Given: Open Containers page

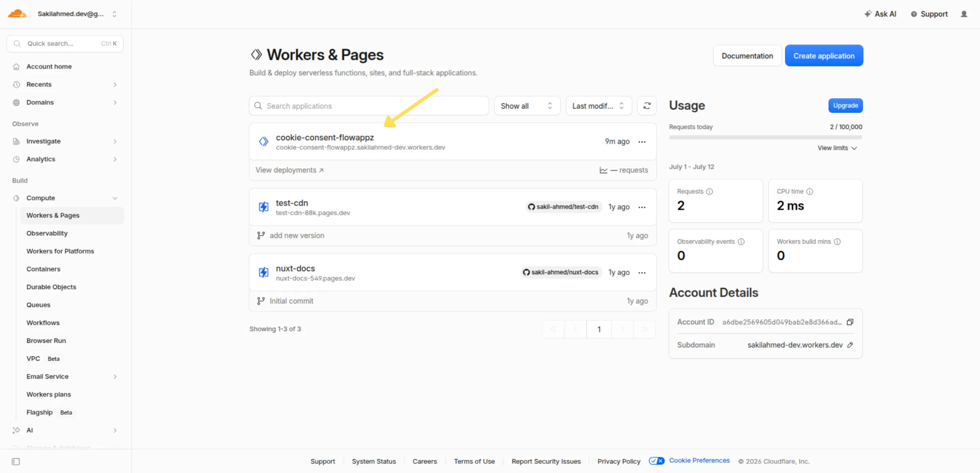Looking at the screenshot, I should 43,269.
